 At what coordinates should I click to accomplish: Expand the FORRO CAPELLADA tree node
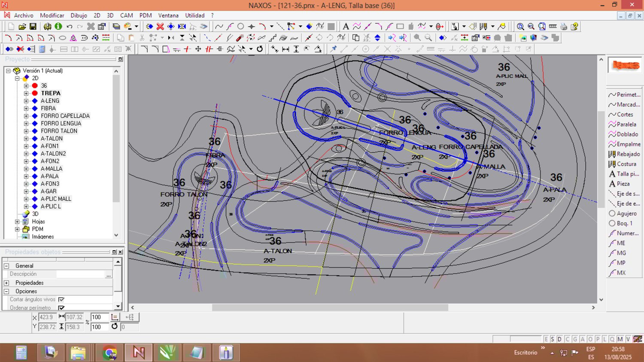pyautogui.click(x=26, y=116)
